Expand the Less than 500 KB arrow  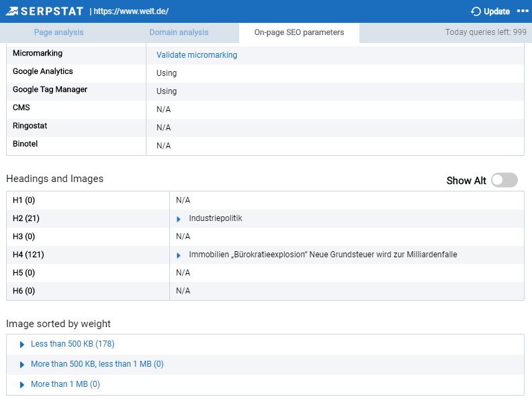tap(22, 345)
